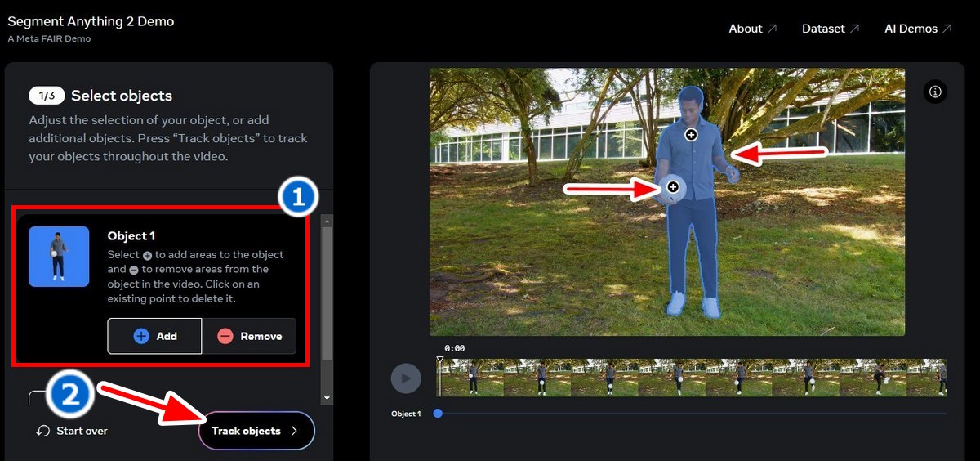Click the Segment Anything 2 Demo title
Image resolution: width=980 pixels, height=461 pixels.
tap(91, 21)
